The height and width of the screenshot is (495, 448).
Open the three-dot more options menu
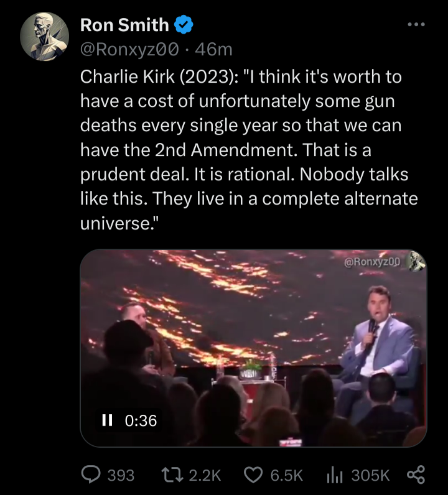[415, 25]
